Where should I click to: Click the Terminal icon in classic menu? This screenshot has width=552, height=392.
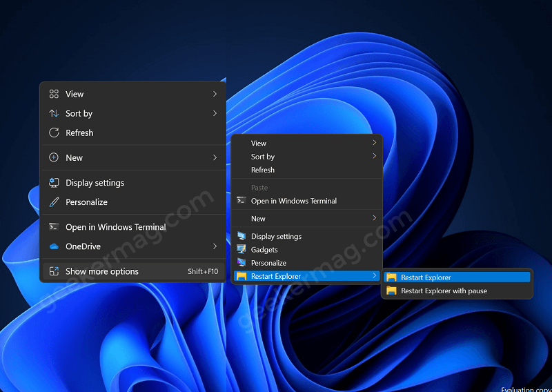point(241,200)
